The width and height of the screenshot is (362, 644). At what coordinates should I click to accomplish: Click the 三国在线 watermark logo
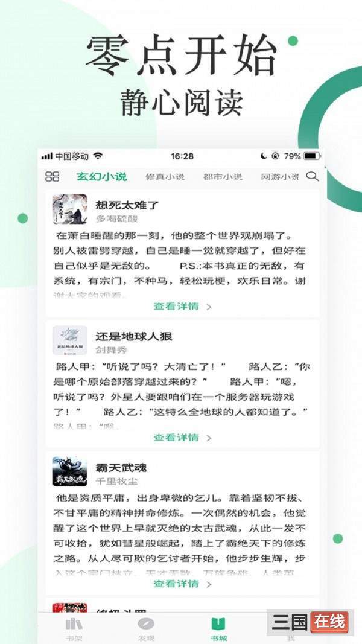(310, 623)
